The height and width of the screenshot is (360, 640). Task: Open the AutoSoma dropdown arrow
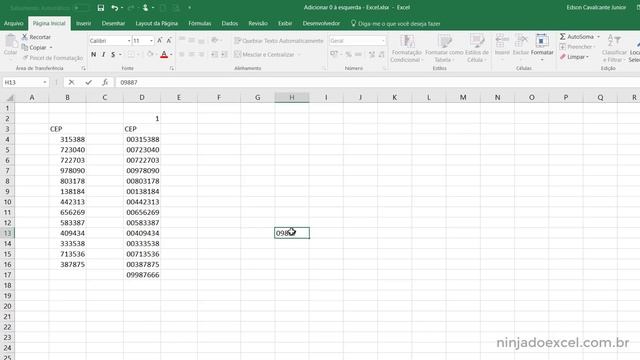[598, 37]
